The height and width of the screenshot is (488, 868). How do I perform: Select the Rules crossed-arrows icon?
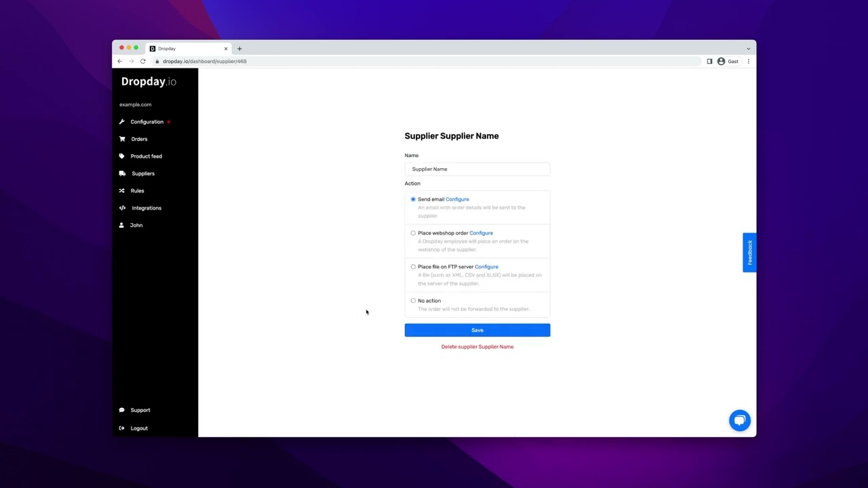[x=123, y=190]
